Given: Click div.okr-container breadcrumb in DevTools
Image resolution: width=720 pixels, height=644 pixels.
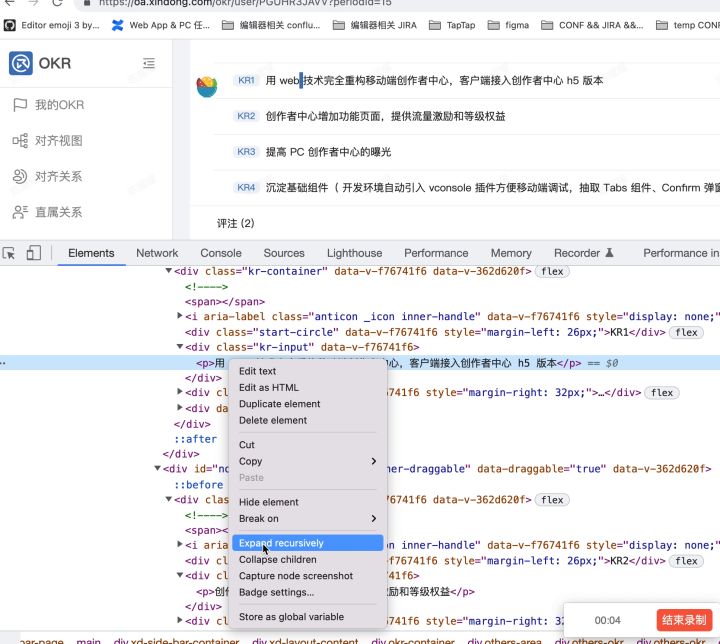Looking at the screenshot, I should coord(413,640).
